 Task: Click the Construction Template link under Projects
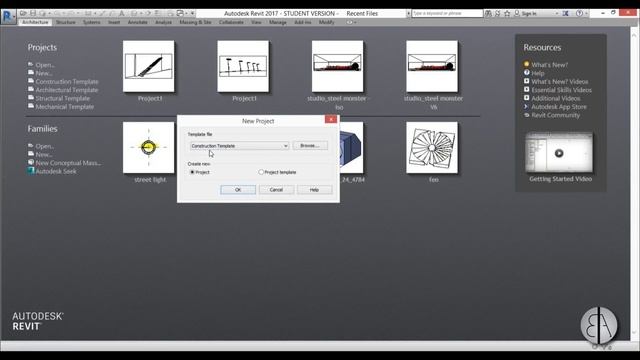(67, 82)
